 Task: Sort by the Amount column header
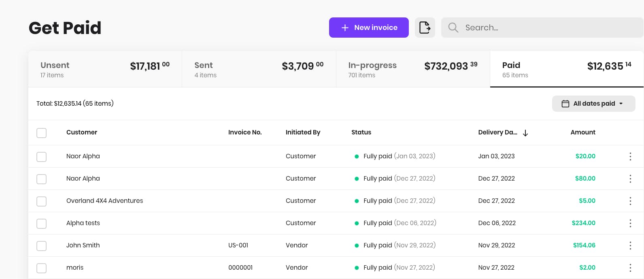(x=582, y=132)
